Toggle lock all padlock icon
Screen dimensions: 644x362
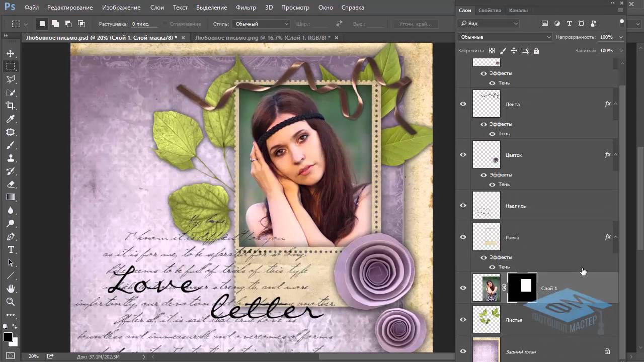point(536,51)
